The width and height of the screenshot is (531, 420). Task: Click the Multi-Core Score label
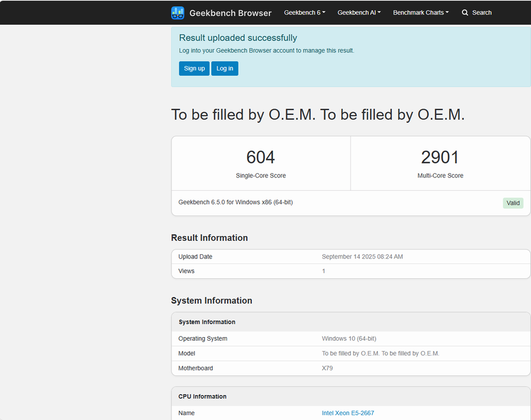tap(440, 176)
